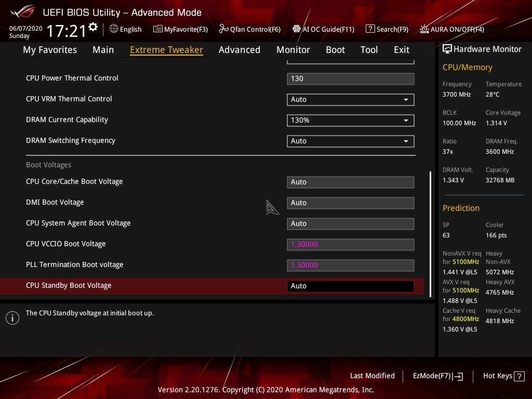
Task: Select CPU Core/Cache Boot Voltage label
Action: point(74,181)
